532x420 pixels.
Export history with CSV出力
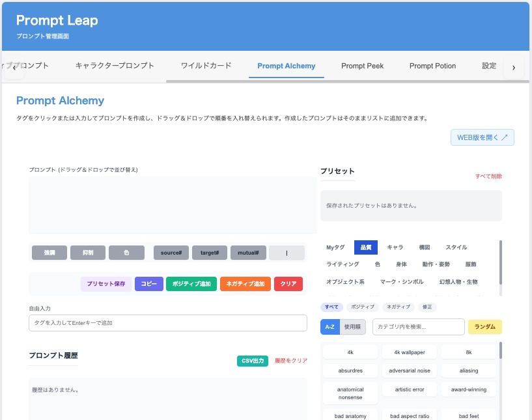click(253, 361)
